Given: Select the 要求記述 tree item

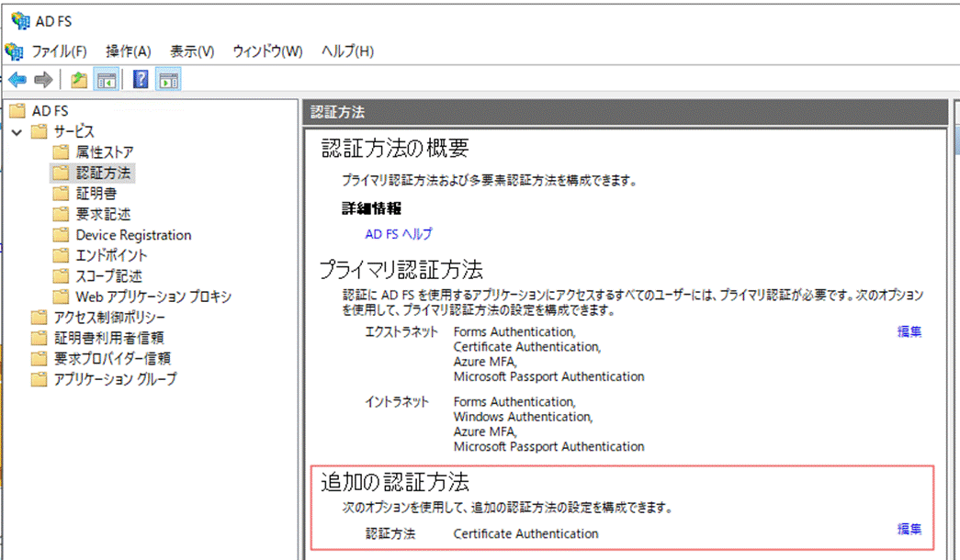Looking at the screenshot, I should click(x=104, y=214).
